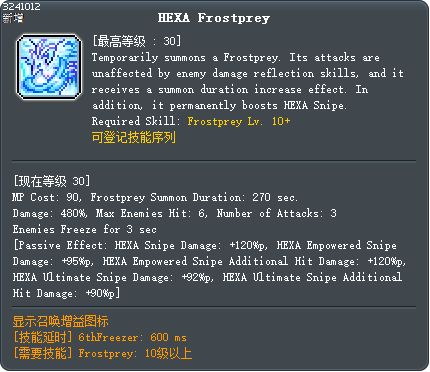Screen dimensions: 430x372
Task: Click the yellow 可登记技能序列 text
Action: click(134, 137)
